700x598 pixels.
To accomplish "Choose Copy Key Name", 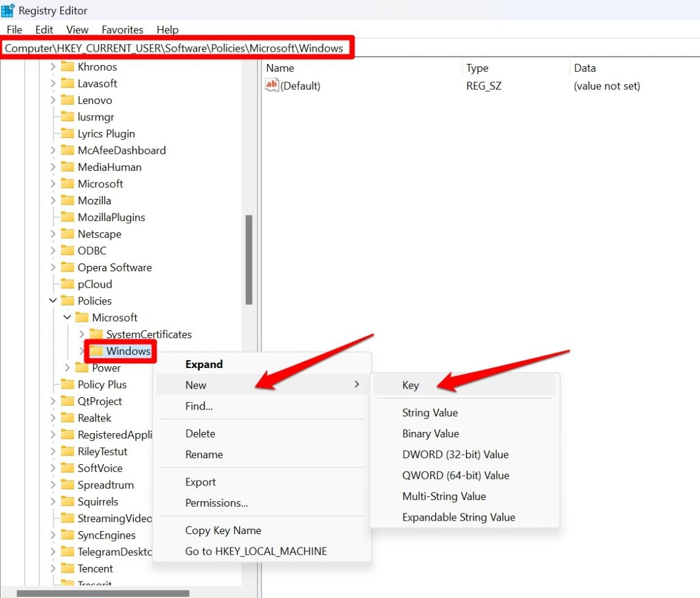I will pyautogui.click(x=262, y=530).
